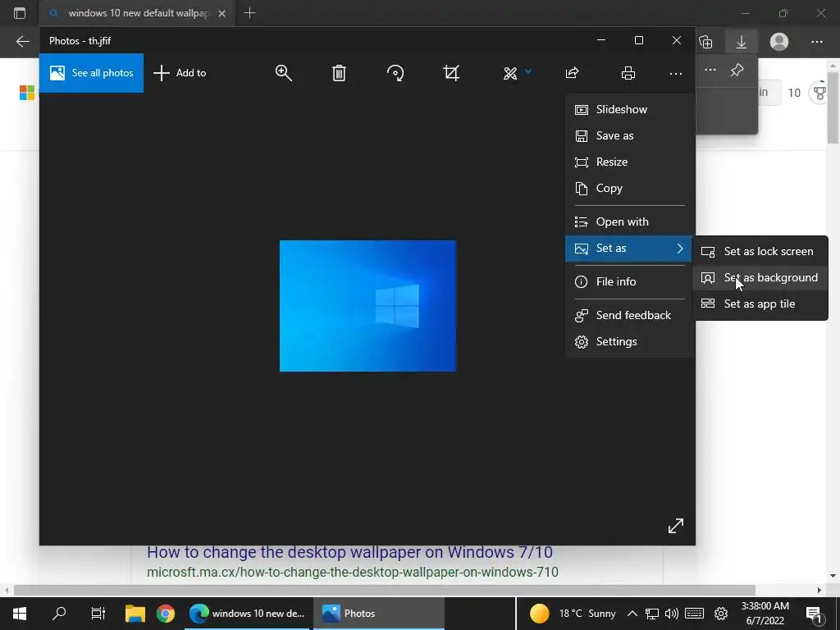Choose Send feedback in the menu
This screenshot has width=840, height=630.
[629, 315]
